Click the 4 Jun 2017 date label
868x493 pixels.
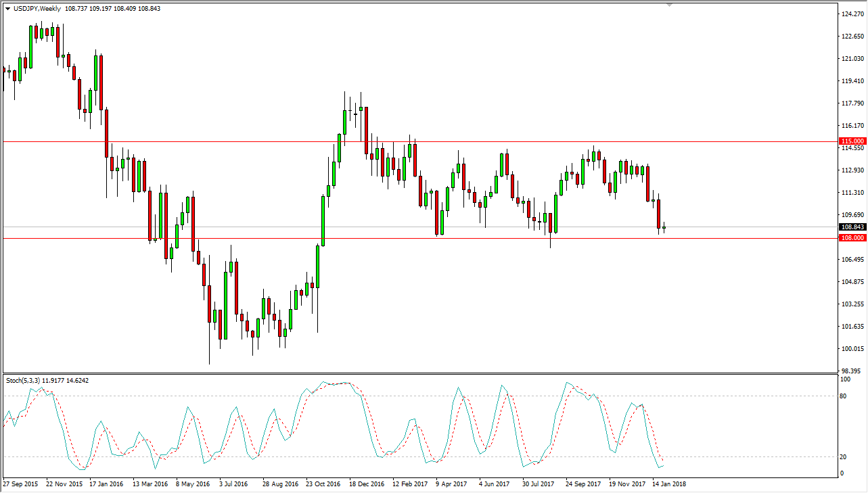point(493,484)
